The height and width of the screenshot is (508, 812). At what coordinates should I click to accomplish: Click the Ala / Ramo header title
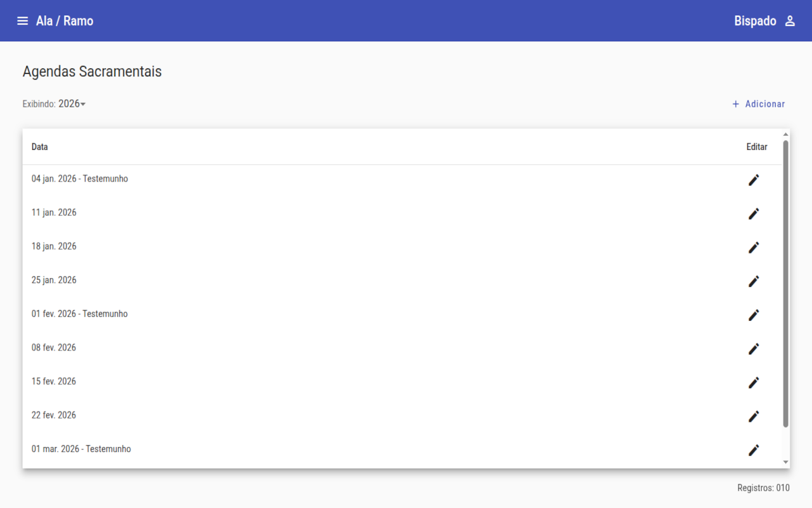click(x=65, y=21)
